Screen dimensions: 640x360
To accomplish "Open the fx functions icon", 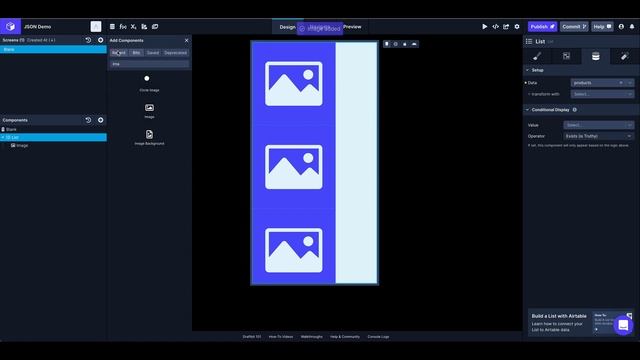I will coord(123,27).
